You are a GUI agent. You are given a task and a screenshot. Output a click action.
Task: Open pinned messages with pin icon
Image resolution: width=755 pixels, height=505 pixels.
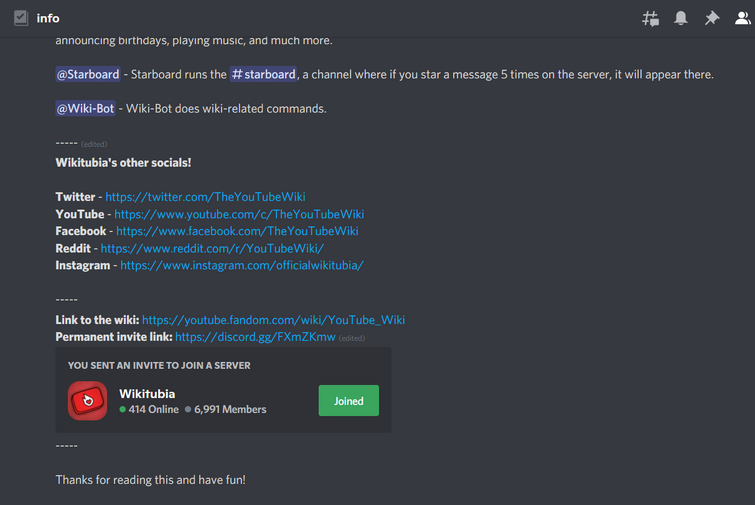pos(711,18)
